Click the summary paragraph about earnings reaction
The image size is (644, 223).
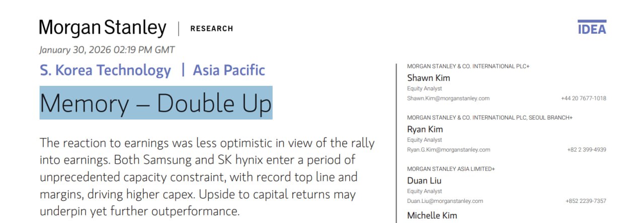point(206,177)
